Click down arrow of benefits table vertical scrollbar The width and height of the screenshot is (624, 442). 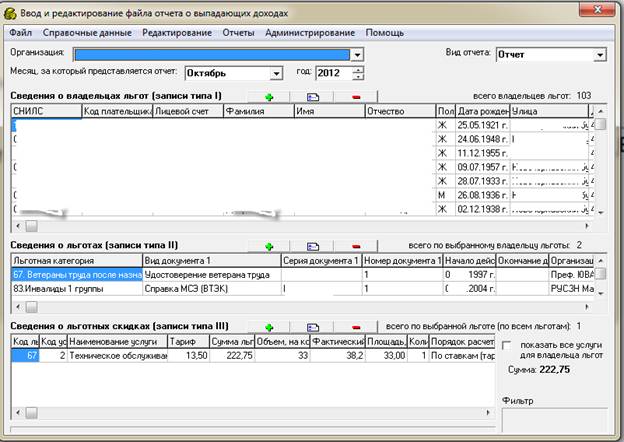click(601, 293)
